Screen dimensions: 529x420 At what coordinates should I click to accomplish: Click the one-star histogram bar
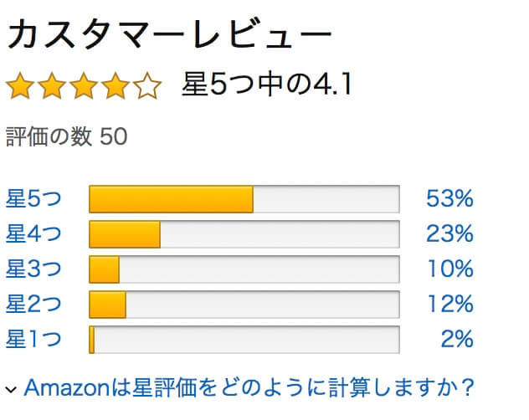point(244,340)
